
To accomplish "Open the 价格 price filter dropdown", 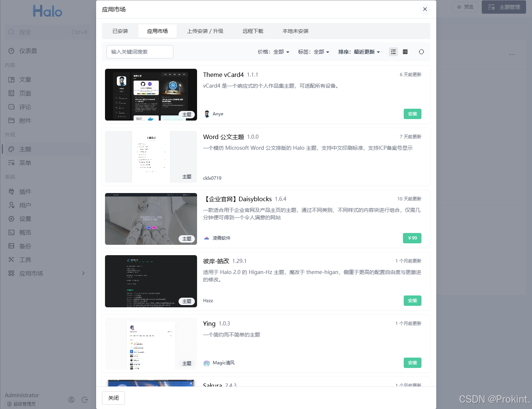I will (274, 52).
